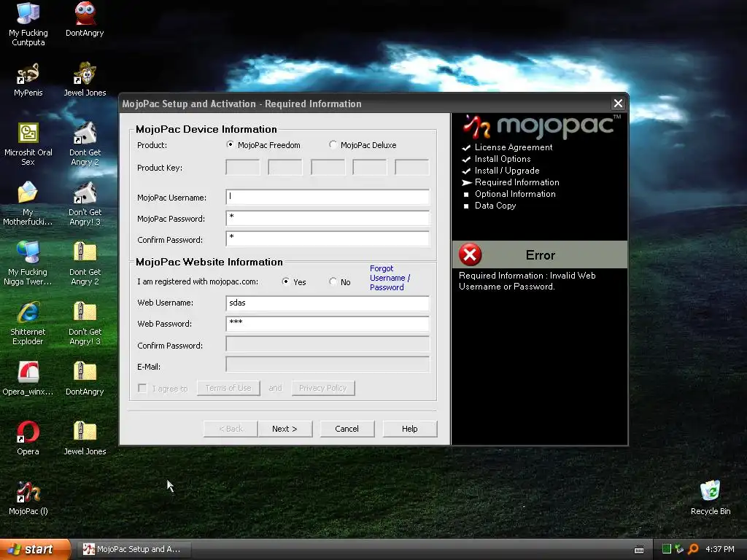
Task: Click the 4:37 PM clock
Action: point(720,549)
